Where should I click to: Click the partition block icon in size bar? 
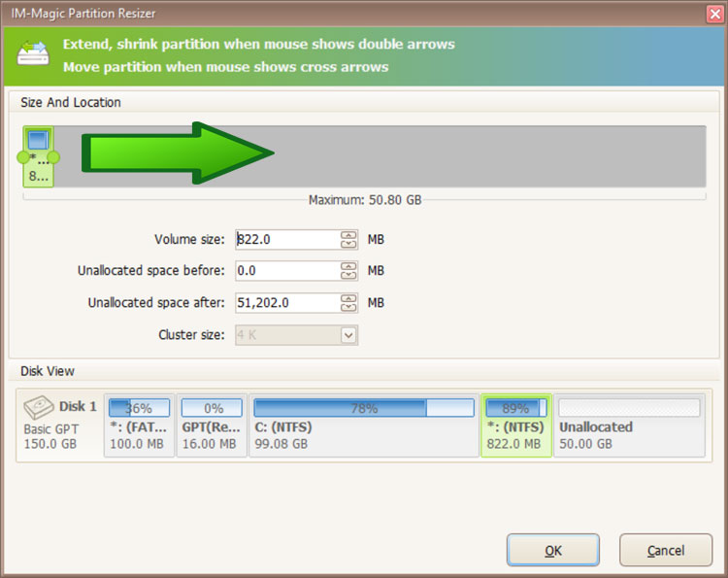[x=38, y=140]
